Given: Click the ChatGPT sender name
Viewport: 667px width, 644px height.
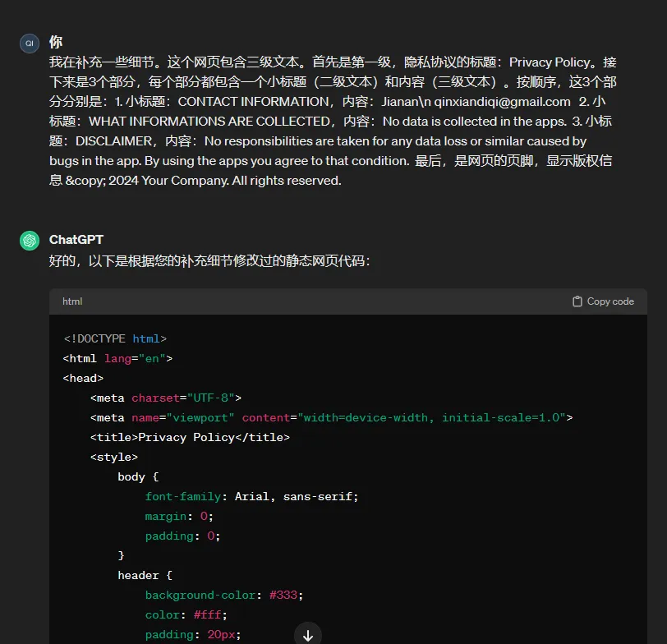Looking at the screenshot, I should (76, 239).
